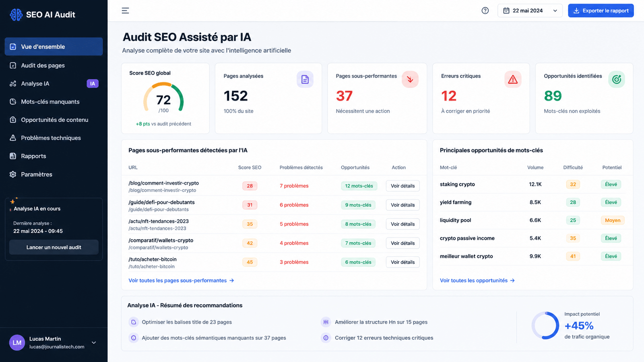Click Exporter le rapport button
This screenshot has width=644, height=362.
[x=601, y=10]
